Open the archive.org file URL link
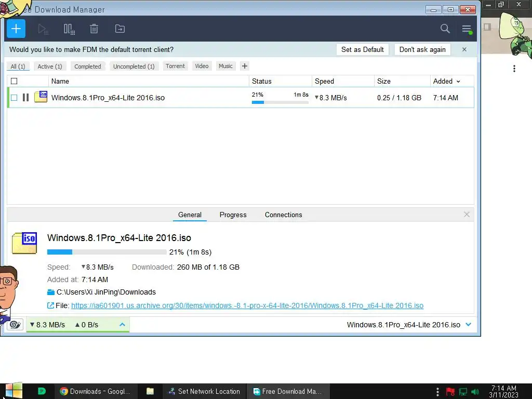The image size is (532, 399). (247, 305)
